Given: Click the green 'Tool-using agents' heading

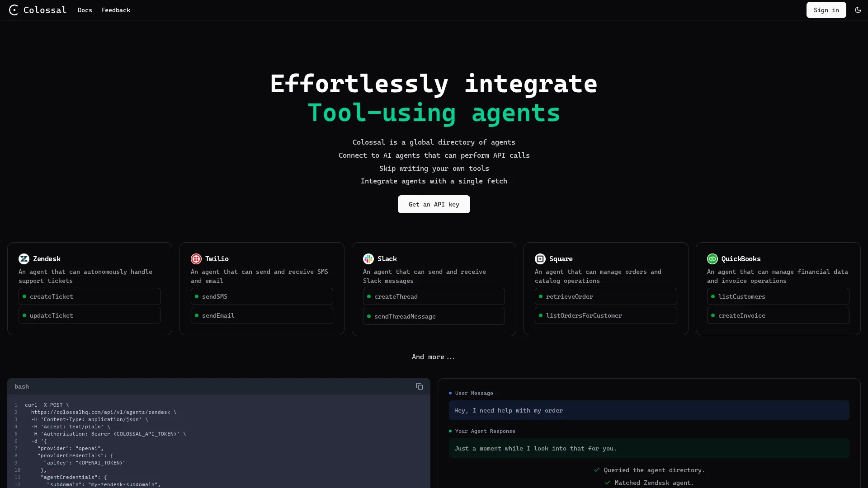Looking at the screenshot, I should (x=434, y=113).
